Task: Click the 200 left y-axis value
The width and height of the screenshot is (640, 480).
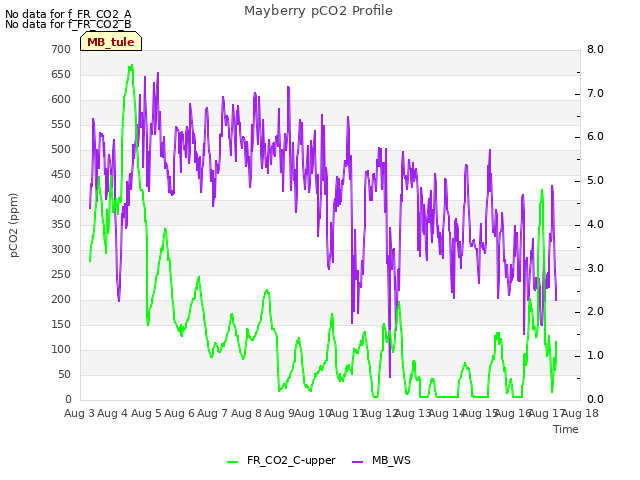Action: click(x=61, y=300)
